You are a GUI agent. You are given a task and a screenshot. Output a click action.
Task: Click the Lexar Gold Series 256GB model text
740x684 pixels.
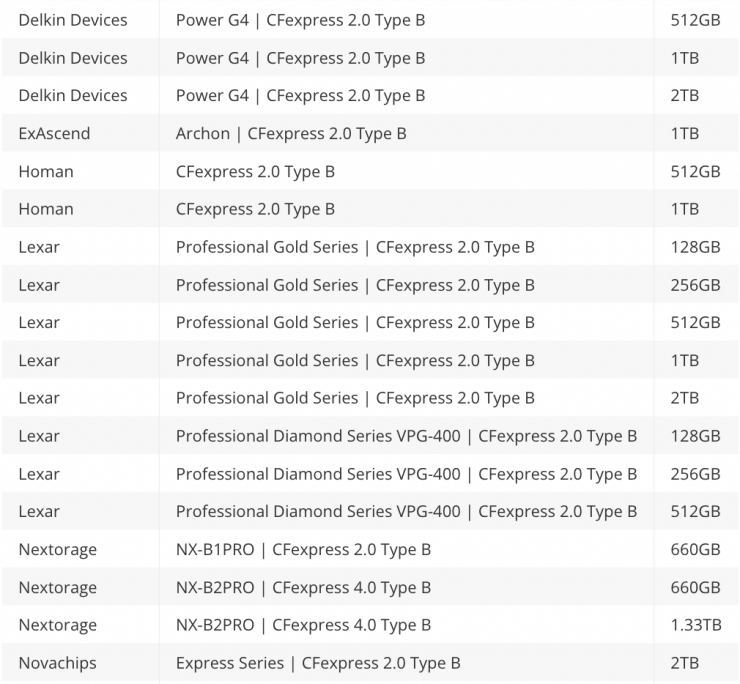[355, 285]
